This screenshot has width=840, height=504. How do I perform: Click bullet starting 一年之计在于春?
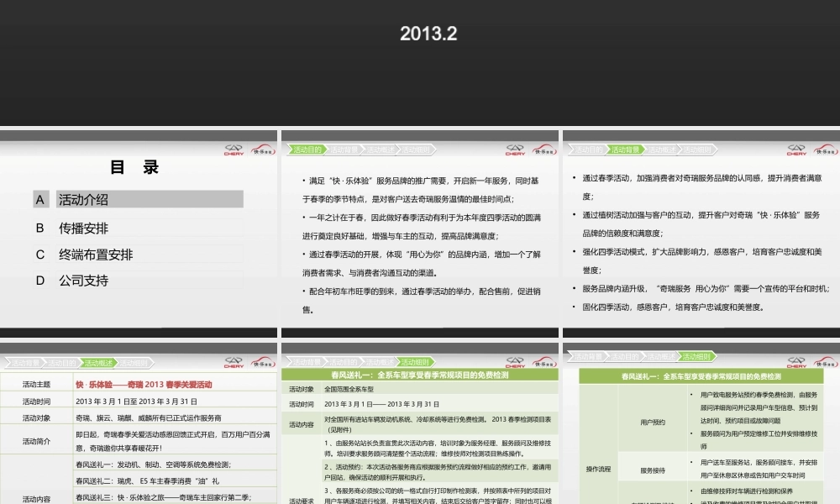click(421, 227)
